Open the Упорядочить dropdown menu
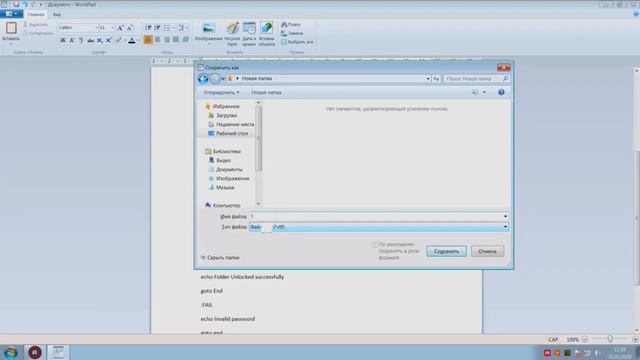The height and width of the screenshot is (360, 640). (x=222, y=92)
